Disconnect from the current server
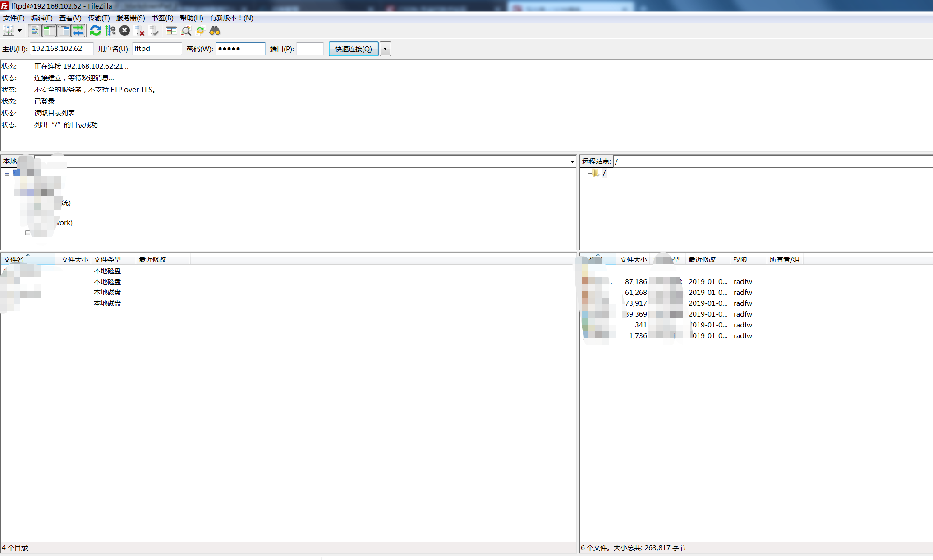Image resolution: width=933 pixels, height=560 pixels. coord(139,31)
